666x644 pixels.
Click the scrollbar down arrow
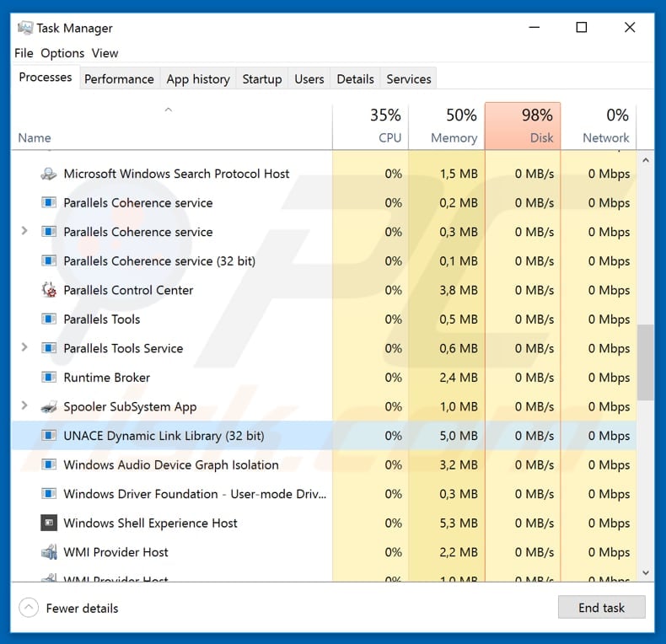click(646, 572)
